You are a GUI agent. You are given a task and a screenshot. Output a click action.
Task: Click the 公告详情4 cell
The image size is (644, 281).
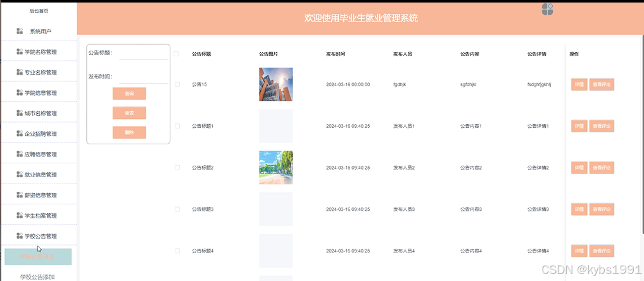(x=538, y=251)
